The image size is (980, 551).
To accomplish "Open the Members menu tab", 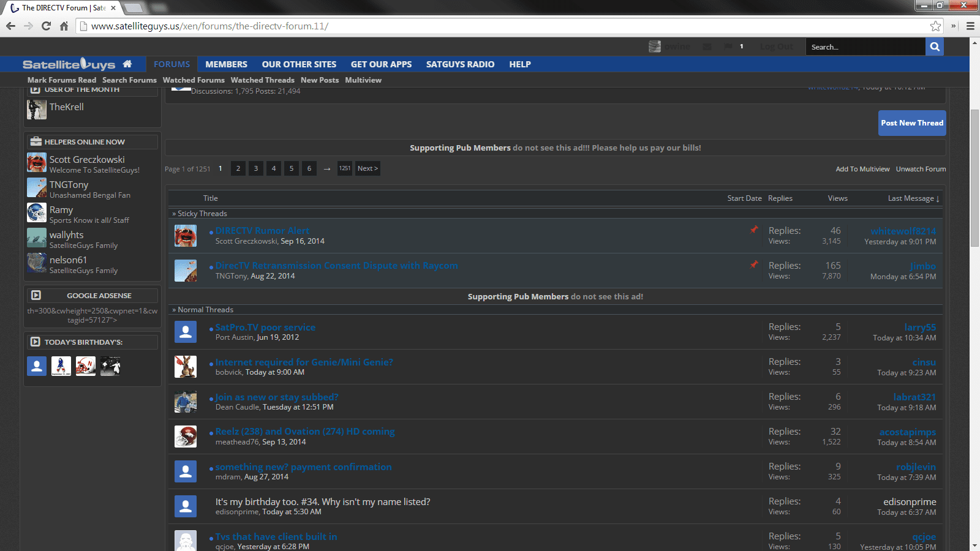I will (226, 64).
